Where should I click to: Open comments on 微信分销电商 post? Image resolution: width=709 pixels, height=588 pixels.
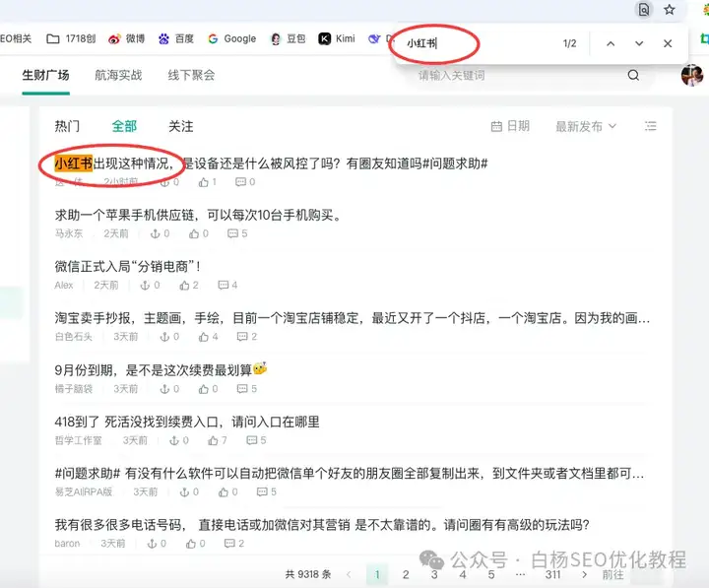[x=223, y=286]
